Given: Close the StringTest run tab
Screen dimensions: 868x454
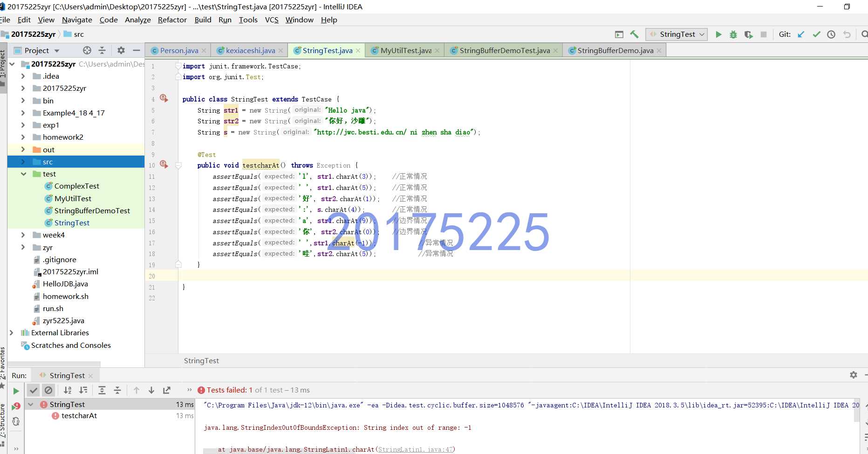Looking at the screenshot, I should pyautogui.click(x=90, y=376).
